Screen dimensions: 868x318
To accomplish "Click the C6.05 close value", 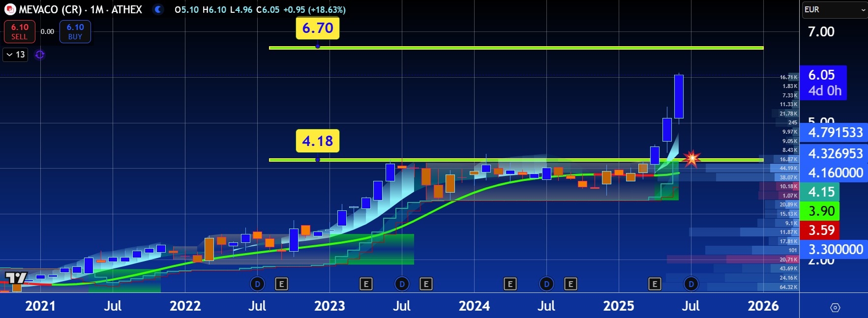I will tap(268, 9).
